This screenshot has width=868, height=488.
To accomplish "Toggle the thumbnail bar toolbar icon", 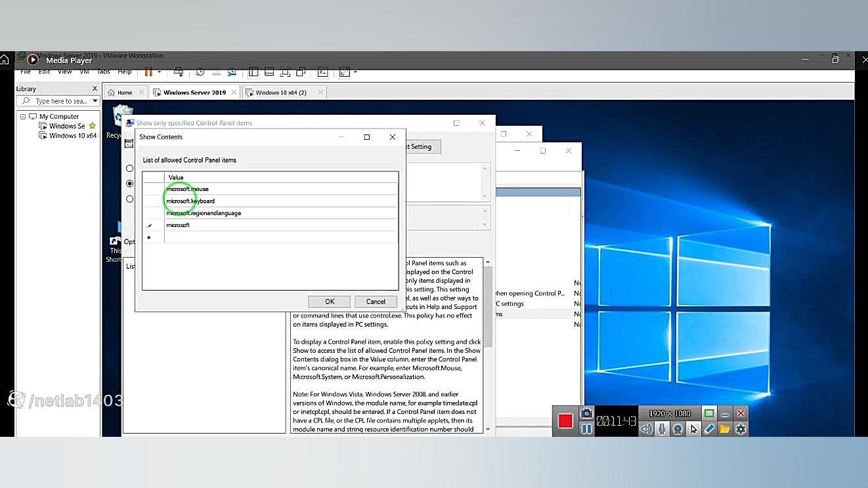I will [x=269, y=72].
